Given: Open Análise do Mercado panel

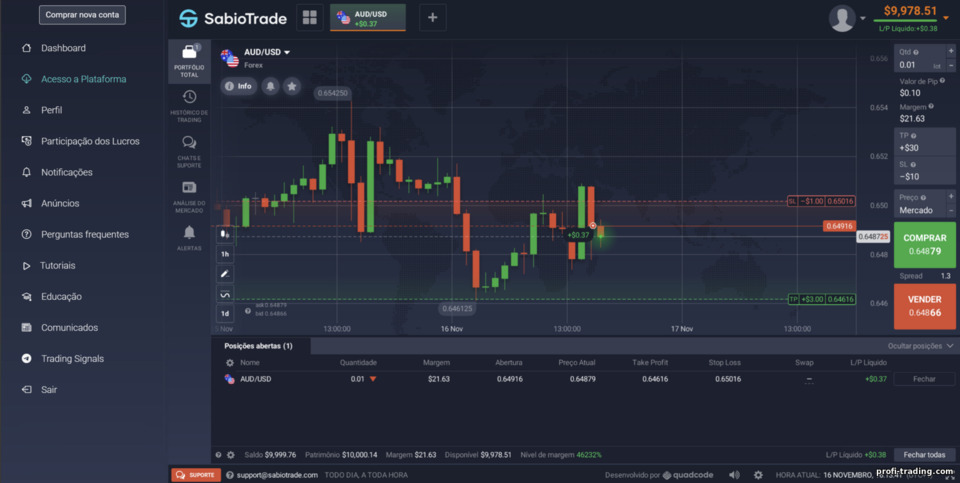Looking at the screenshot, I should click(x=189, y=197).
